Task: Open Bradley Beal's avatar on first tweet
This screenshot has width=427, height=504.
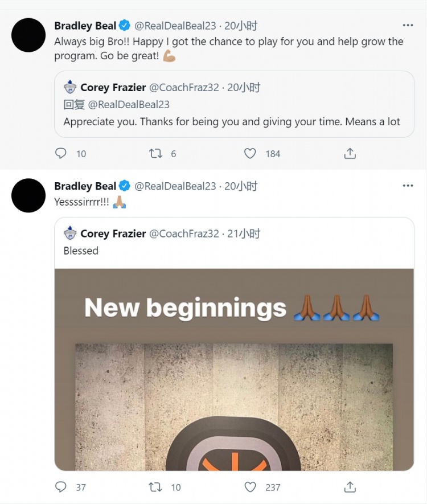Action: click(28, 35)
